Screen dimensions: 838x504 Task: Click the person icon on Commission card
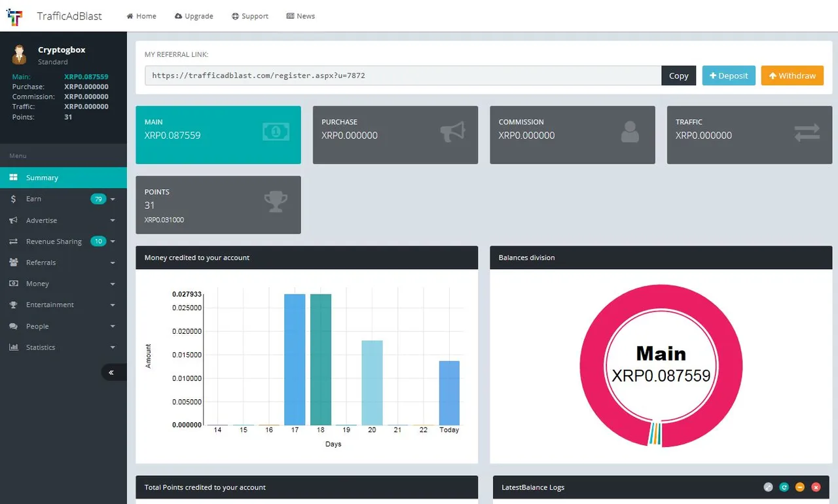click(x=630, y=132)
